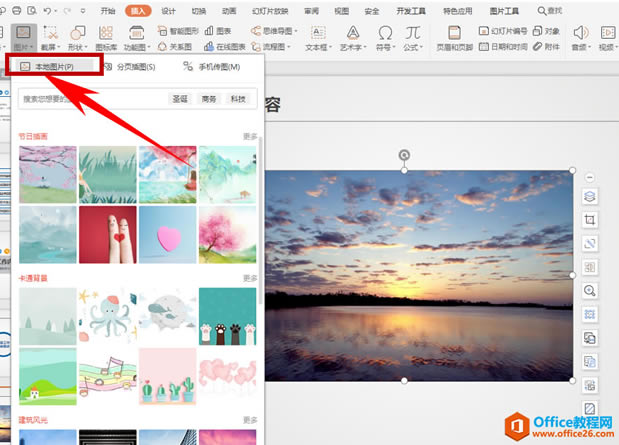Insert a 关系图 relationship diagram
619x445 pixels.
174,47
